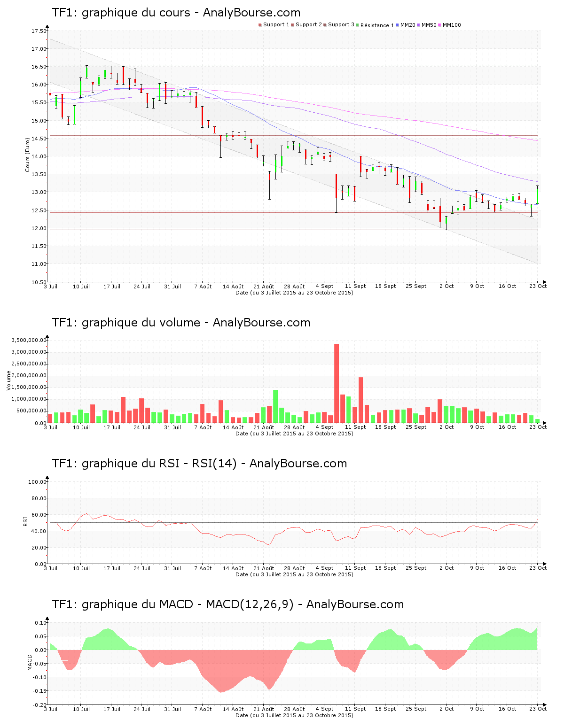The width and height of the screenshot is (564, 728).
Task: Click the '14 Août' date on the MACD chart
Action: [x=233, y=709]
